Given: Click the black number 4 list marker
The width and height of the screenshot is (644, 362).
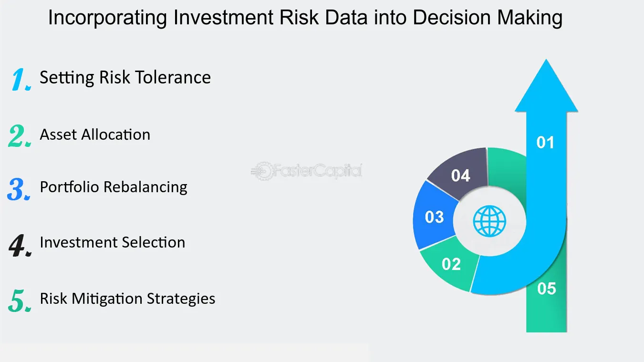Looking at the screenshot, I should coord(20,245).
